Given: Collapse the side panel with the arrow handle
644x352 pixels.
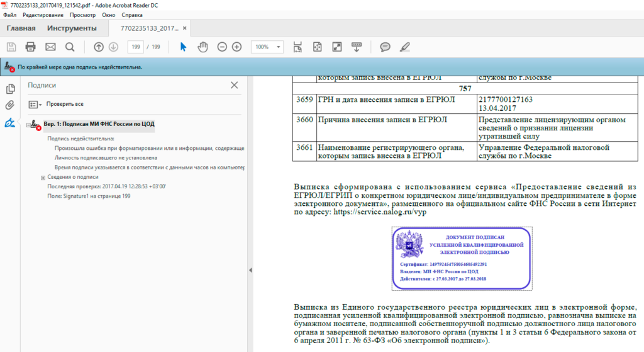Looking at the screenshot, I should coord(250,270).
